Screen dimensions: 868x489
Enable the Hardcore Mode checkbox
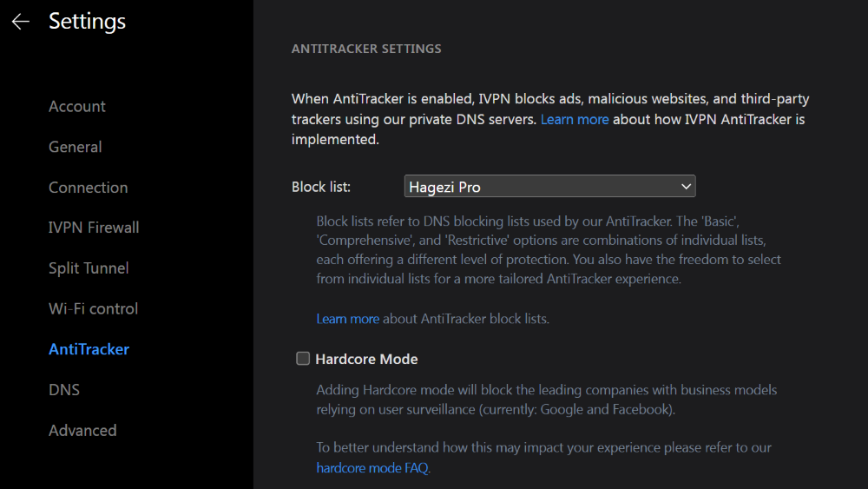[303, 359]
